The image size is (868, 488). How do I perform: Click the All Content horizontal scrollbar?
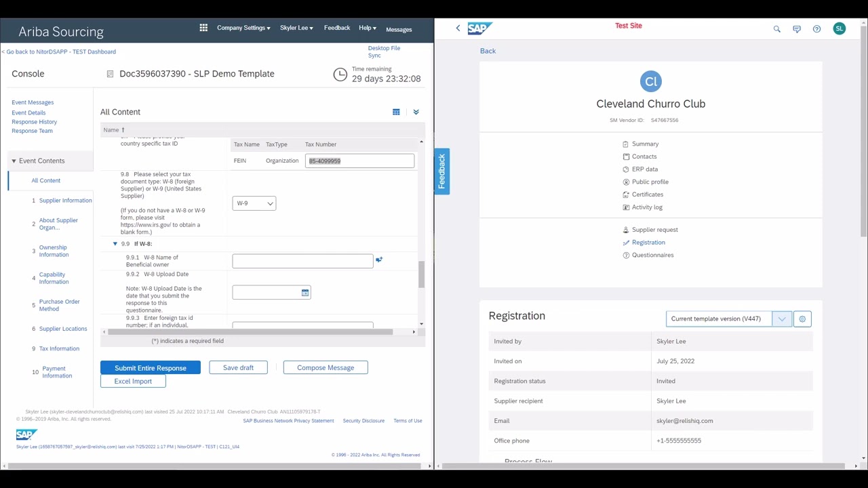[x=250, y=332]
